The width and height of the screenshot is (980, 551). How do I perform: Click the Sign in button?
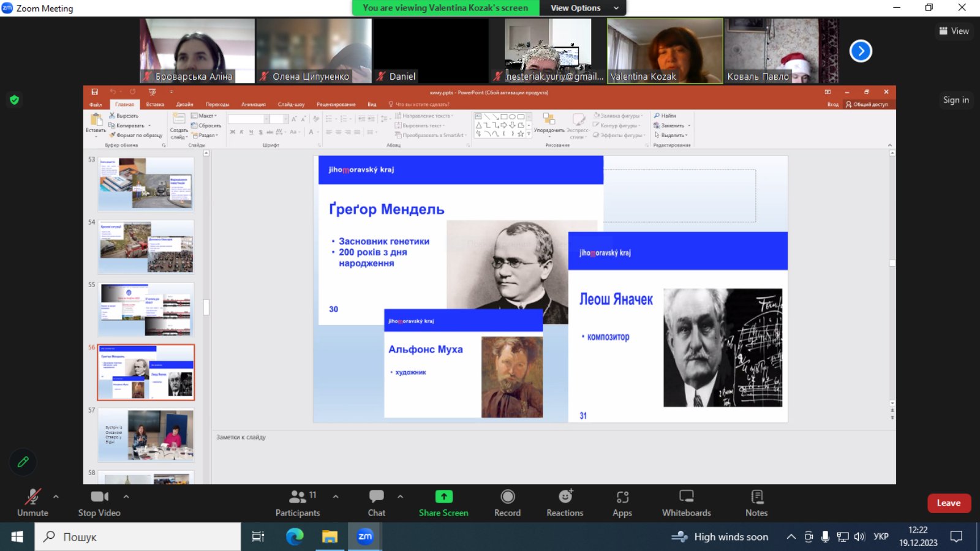pyautogui.click(x=956, y=100)
